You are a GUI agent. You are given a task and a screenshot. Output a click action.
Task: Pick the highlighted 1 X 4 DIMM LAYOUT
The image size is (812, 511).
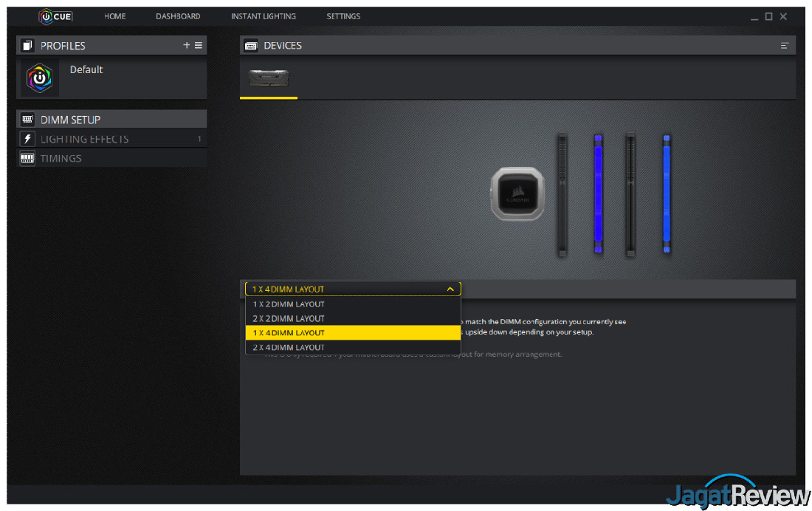[x=289, y=333]
